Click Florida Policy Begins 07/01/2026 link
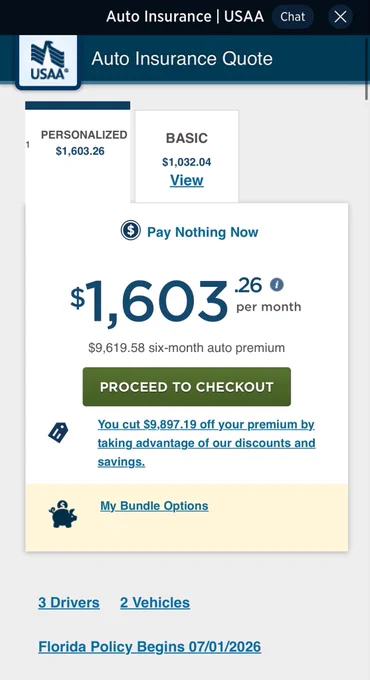Viewport: 370px width, 680px height. pos(150,647)
